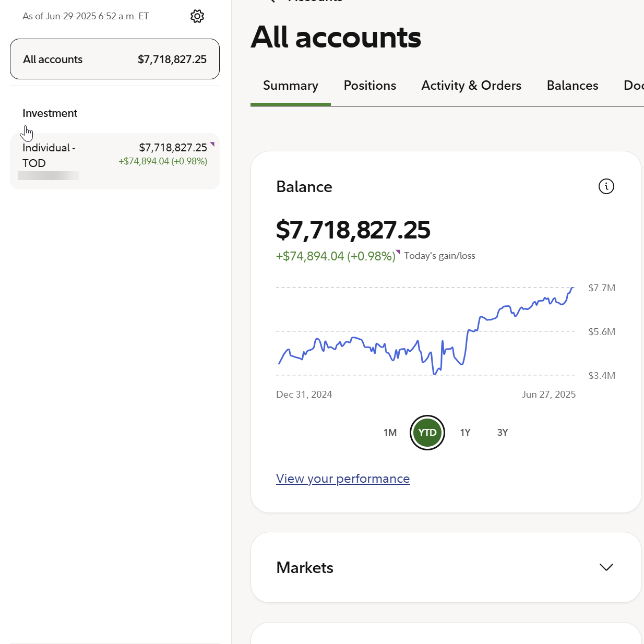Open the settings gear icon

pos(197,16)
